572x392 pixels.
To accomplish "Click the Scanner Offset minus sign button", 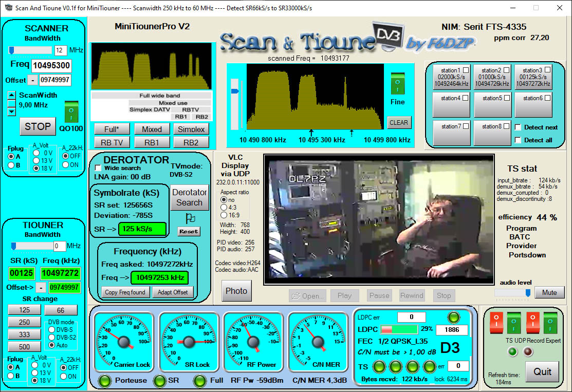I will point(32,80).
